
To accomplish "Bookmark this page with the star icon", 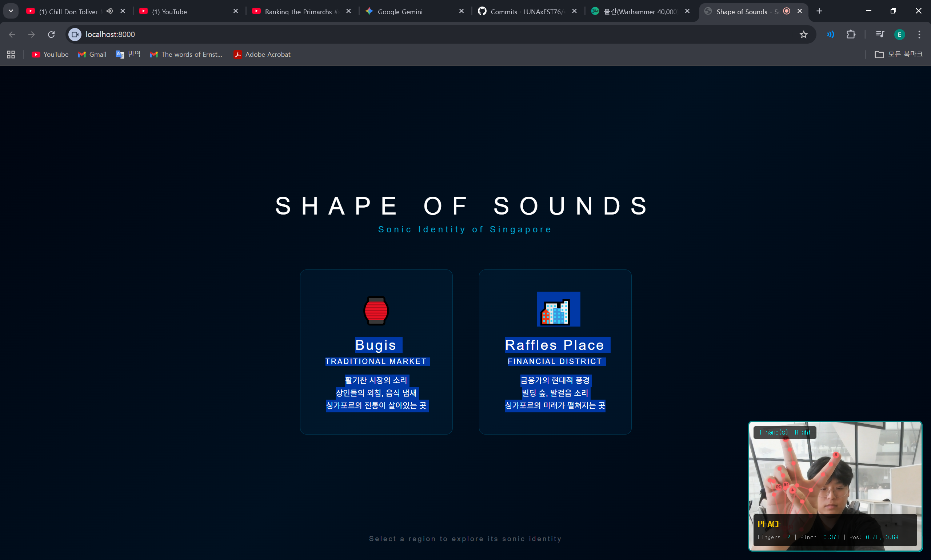I will 803,34.
